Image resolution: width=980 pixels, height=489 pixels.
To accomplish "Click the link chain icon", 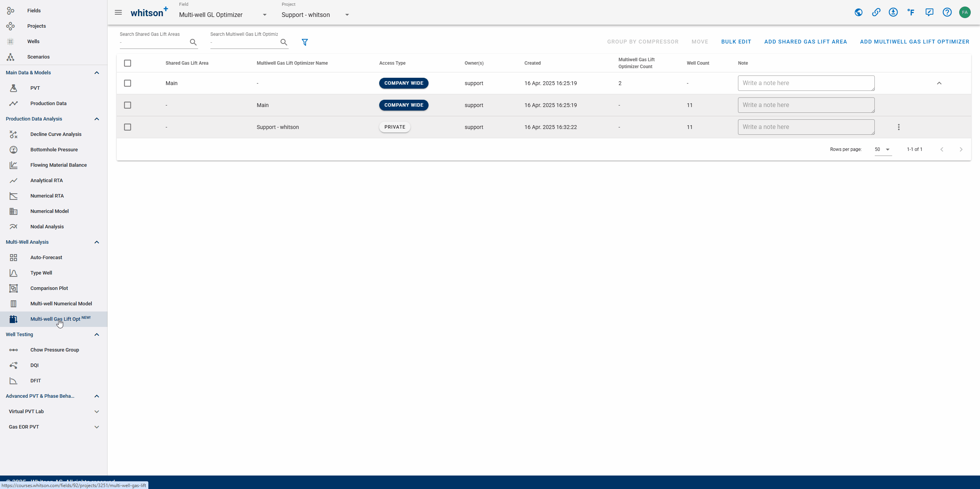I will pyautogui.click(x=876, y=12).
